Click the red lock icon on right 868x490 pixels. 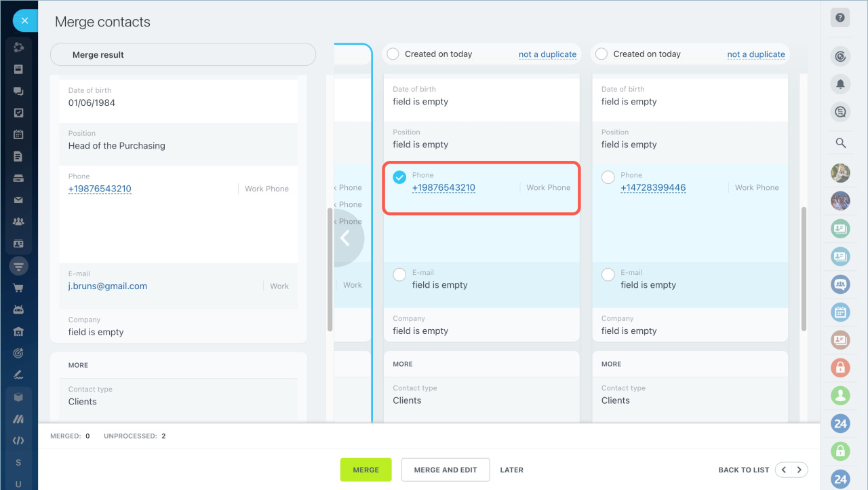coord(840,368)
